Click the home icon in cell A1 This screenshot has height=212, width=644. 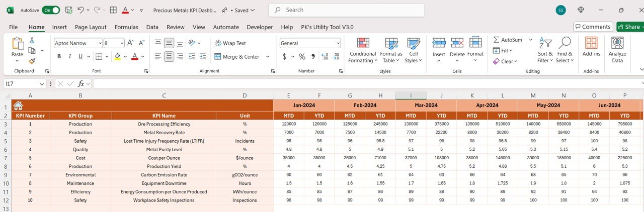(x=18, y=105)
